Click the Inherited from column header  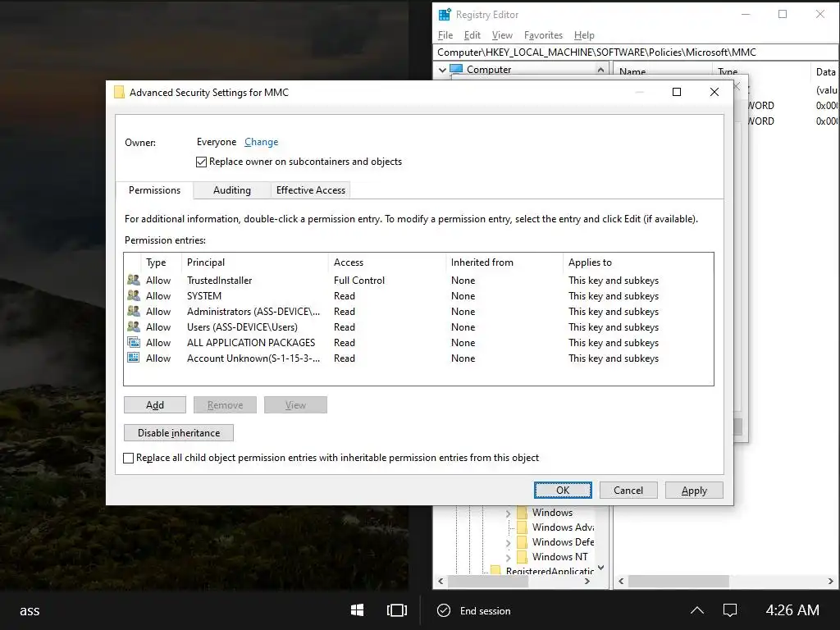504,262
